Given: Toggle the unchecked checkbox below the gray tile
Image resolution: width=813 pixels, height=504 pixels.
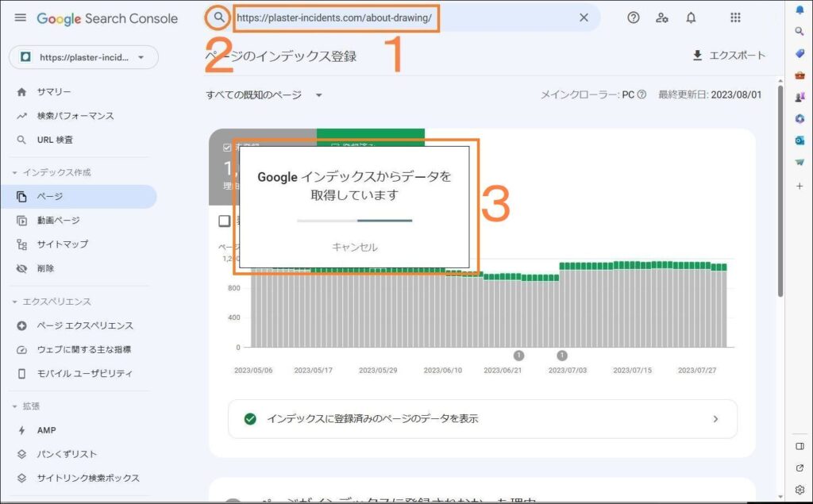Looking at the screenshot, I should click(225, 221).
